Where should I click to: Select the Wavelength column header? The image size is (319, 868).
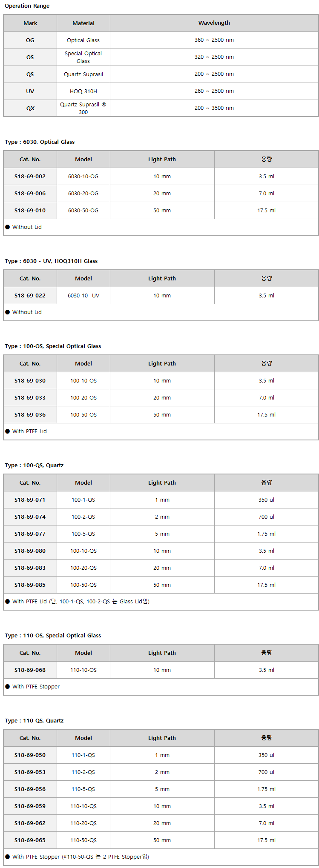(214, 23)
